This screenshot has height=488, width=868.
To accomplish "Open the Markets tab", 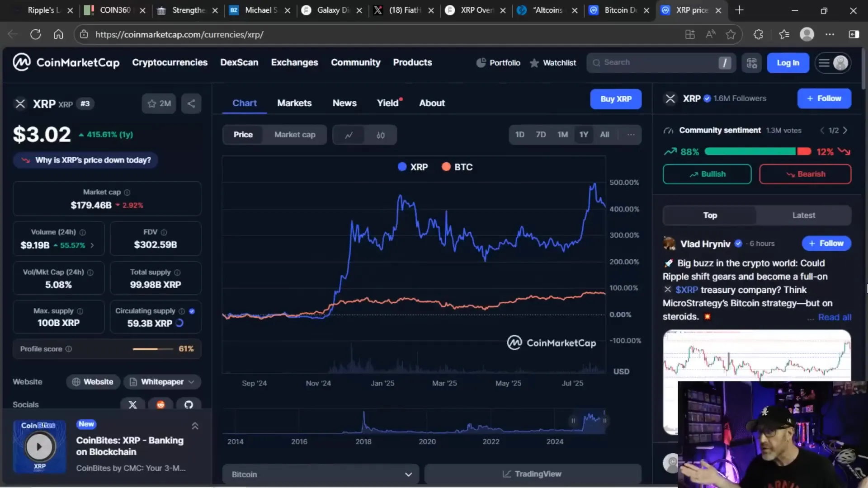I will [294, 103].
